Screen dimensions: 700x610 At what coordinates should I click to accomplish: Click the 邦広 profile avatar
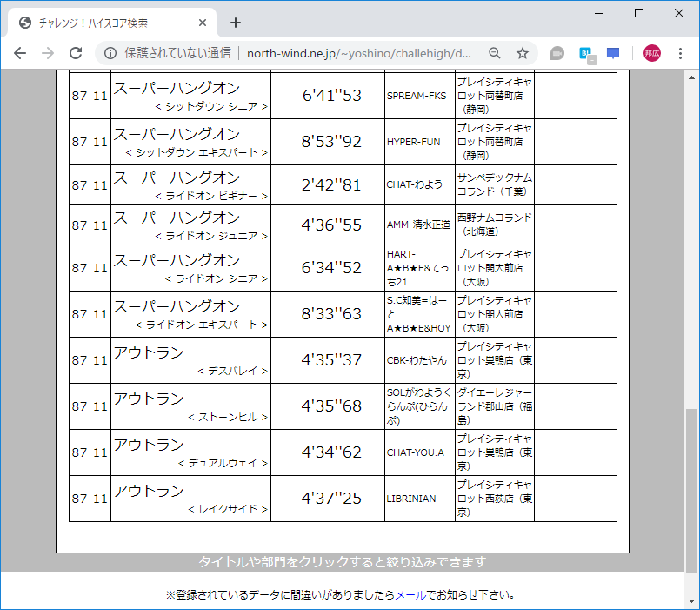(653, 53)
